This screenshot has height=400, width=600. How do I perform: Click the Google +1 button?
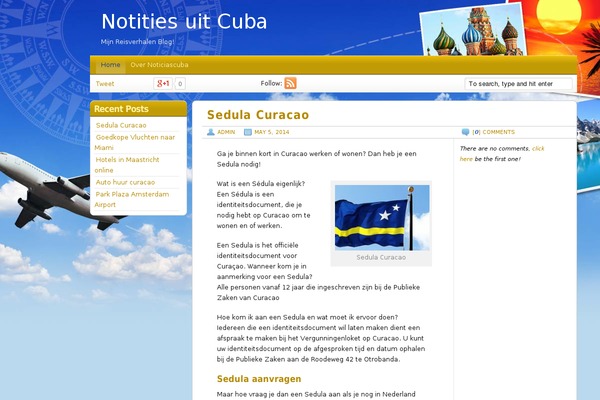pos(163,83)
